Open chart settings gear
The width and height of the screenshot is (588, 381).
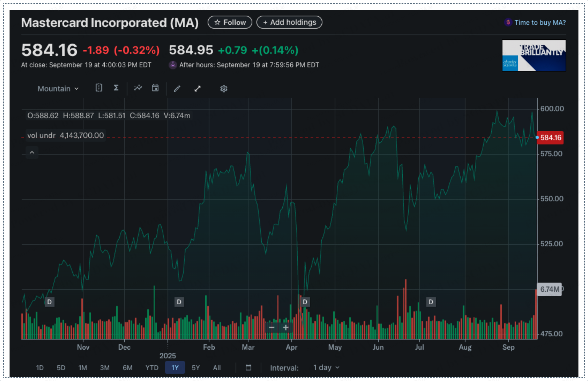pos(224,89)
